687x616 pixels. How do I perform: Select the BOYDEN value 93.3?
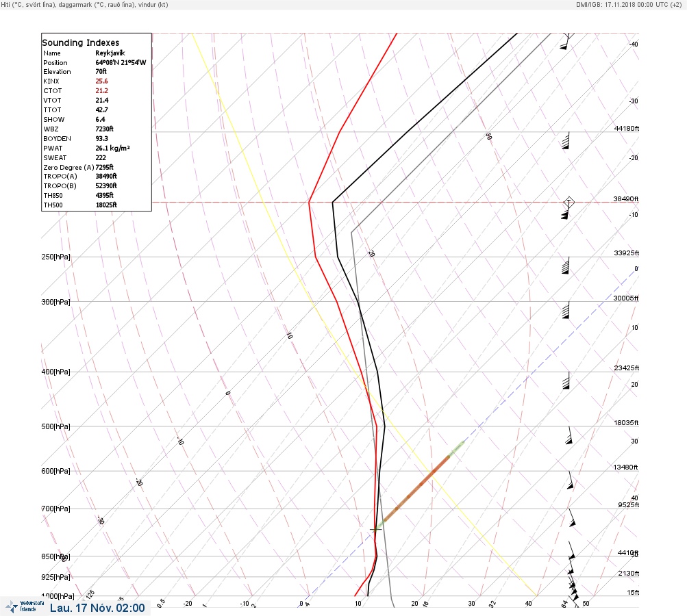[101, 138]
